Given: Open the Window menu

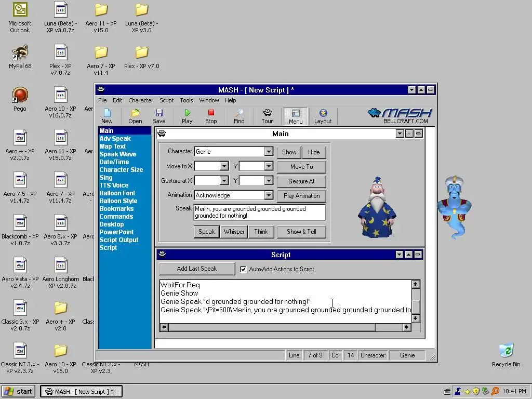Looking at the screenshot, I should pos(209,100).
